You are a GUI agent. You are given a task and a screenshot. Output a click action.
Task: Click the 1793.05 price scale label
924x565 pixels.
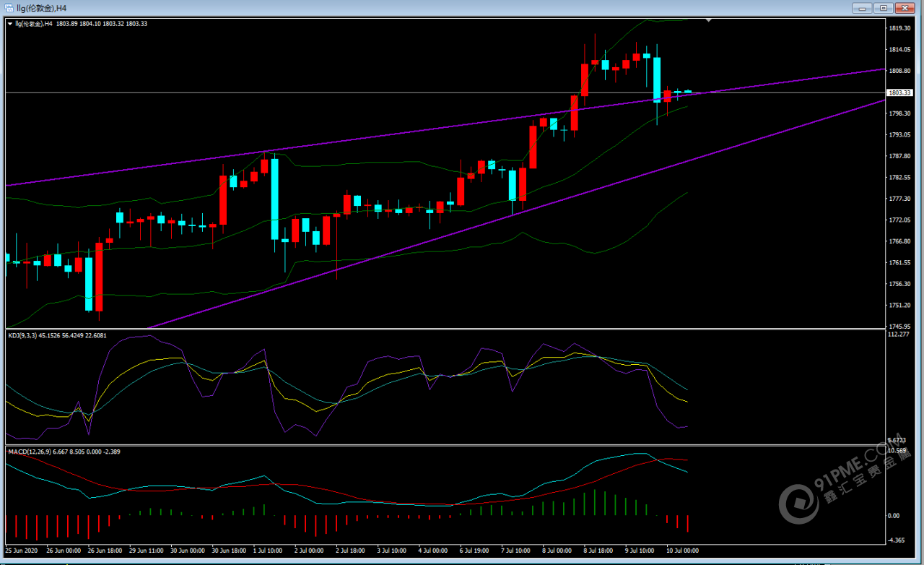[899, 134]
